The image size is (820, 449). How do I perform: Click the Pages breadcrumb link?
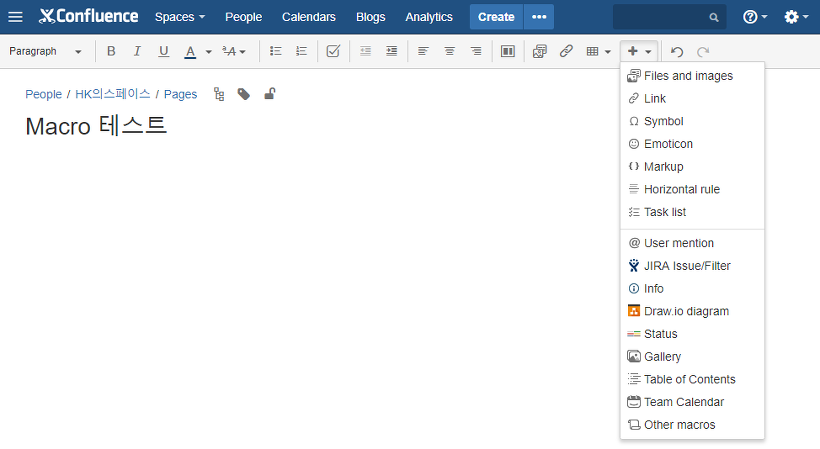click(x=180, y=94)
